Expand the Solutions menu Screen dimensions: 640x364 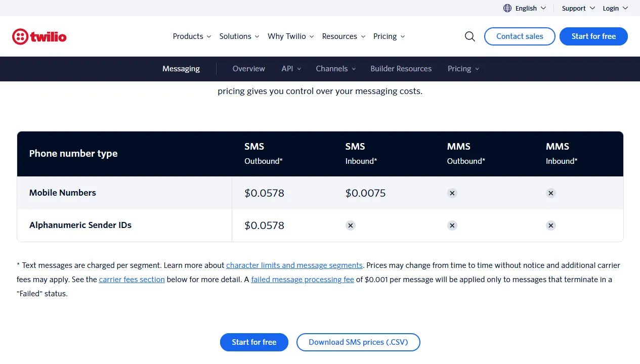(239, 36)
